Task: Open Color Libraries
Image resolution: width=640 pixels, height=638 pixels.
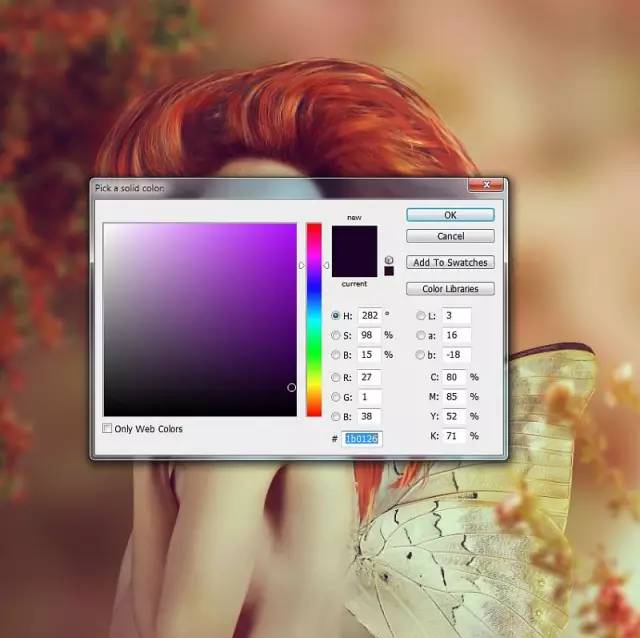Action: (450, 289)
